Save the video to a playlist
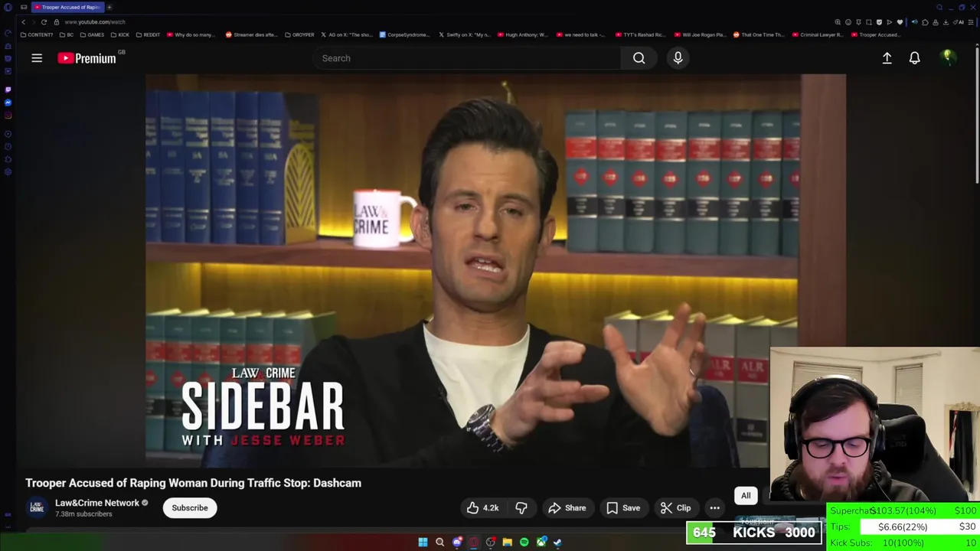The image size is (980, 551). [x=623, y=508]
